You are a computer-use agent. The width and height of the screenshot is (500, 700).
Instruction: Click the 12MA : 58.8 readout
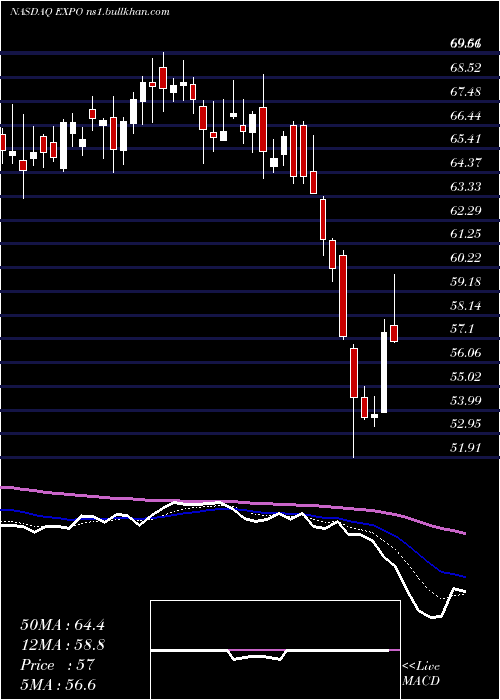(62, 645)
